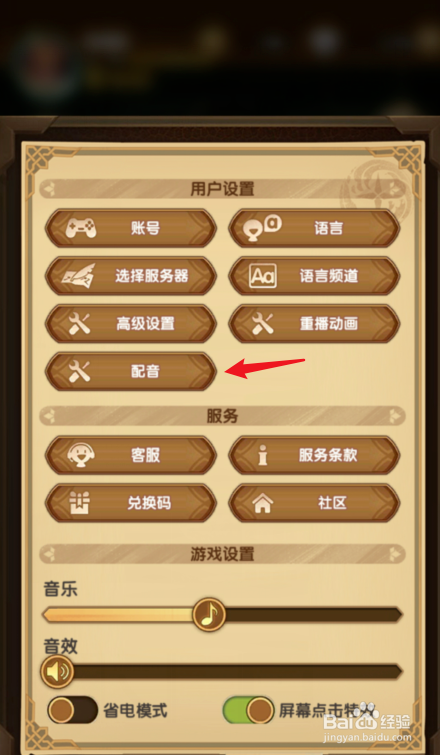
Task: Open the 服务条款 terms of service
Action: [314, 455]
